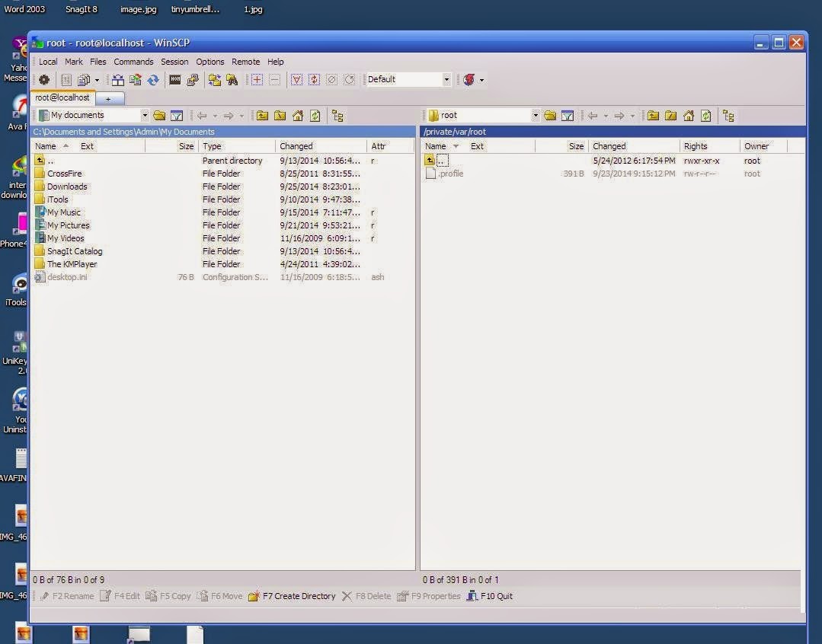Click Synchronize Browsing icon in toolbar

214,80
